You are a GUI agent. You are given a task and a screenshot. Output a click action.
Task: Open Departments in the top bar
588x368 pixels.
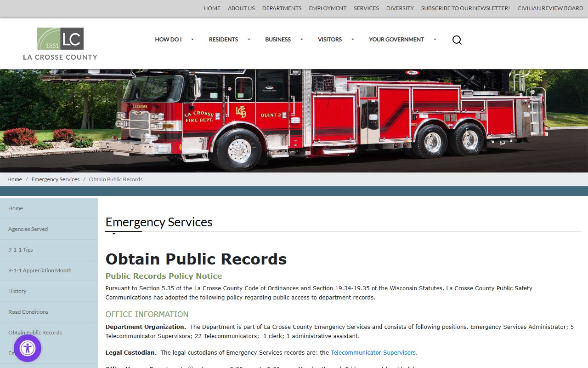click(x=282, y=8)
